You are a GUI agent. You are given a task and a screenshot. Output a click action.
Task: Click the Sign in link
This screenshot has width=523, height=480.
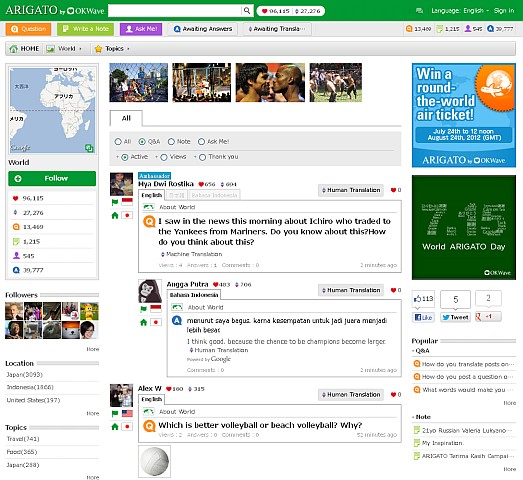504,11
